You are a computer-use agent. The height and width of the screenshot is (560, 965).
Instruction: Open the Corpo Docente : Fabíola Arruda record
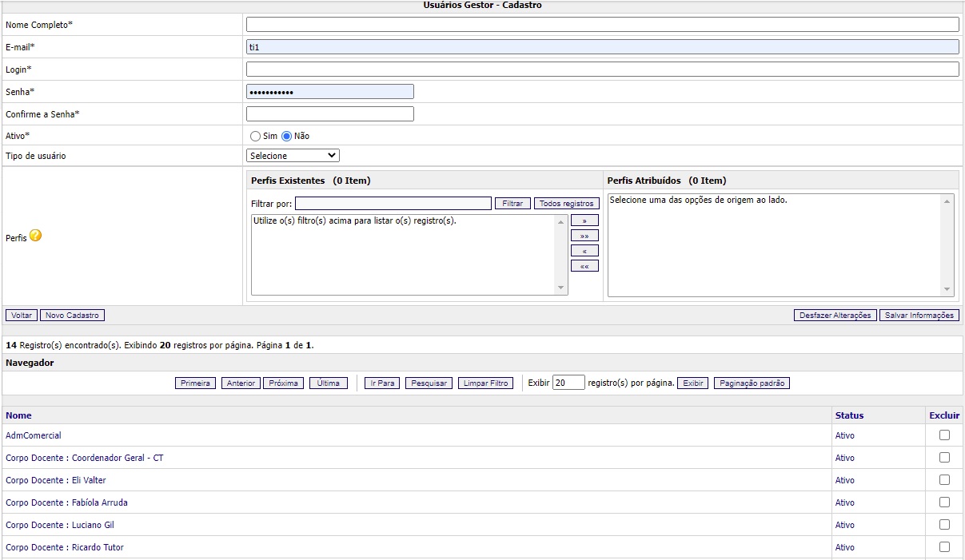[66, 502]
